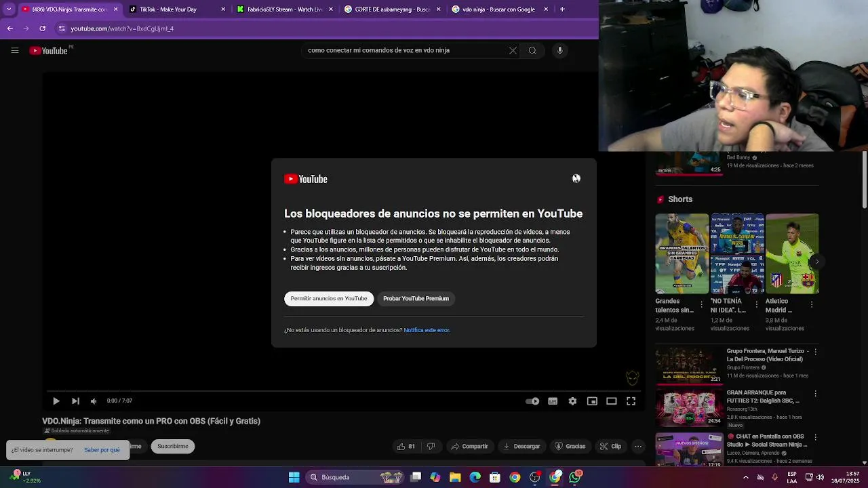Screen dimensions: 868x488
Task: Start voice search with the microphone
Action: point(559,50)
